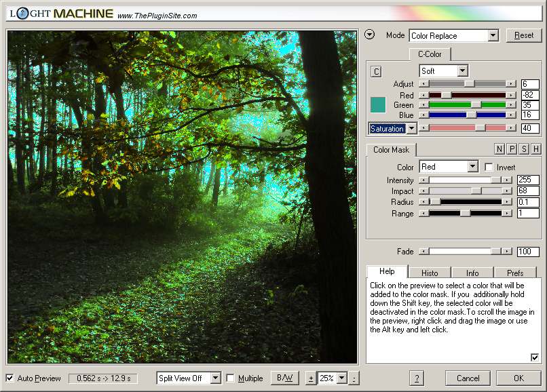Click the render time text 0.562 s -> 12.9 s
Screen dimensions: 547x392
tap(103, 378)
